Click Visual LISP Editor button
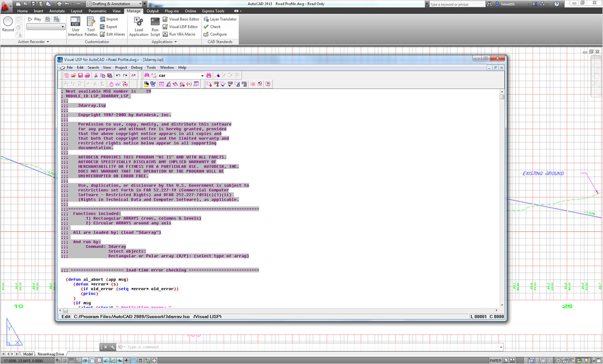603x364 pixels. [x=180, y=27]
